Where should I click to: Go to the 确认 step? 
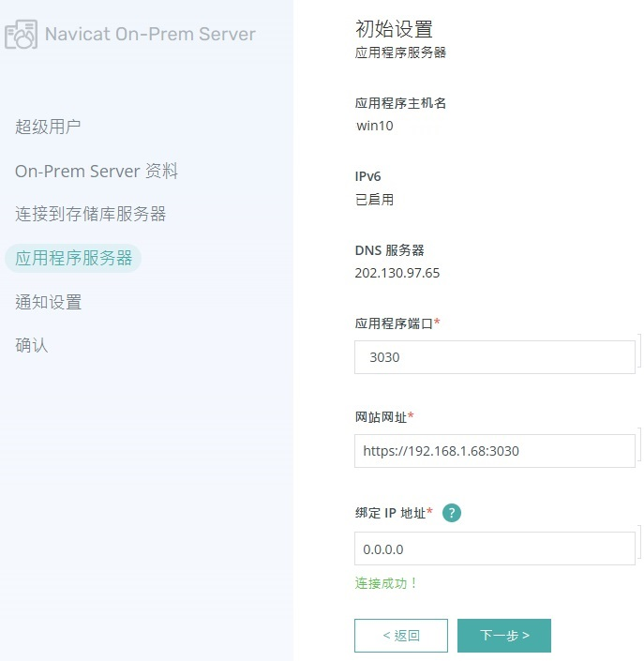(x=32, y=345)
